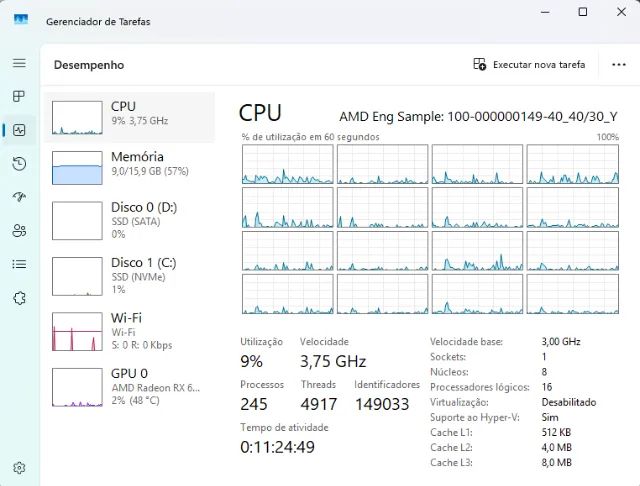Screen dimensions: 640x486
Task: Click the Executar nova tarefa button
Action: (529, 64)
